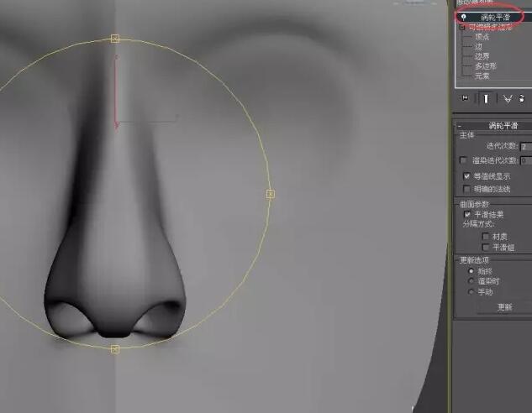Screen dimensions: 532x413
Task: Click the 更新 button
Action: (504, 307)
